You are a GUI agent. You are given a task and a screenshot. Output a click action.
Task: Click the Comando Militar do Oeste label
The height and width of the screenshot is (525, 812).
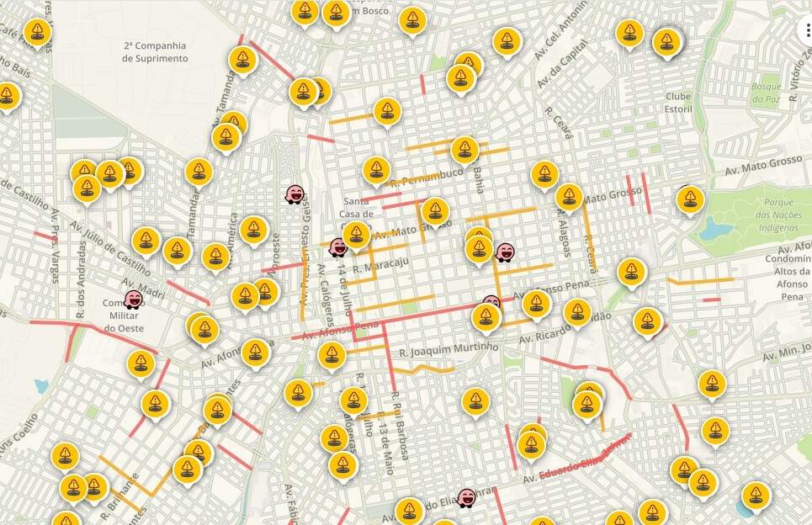point(124,315)
